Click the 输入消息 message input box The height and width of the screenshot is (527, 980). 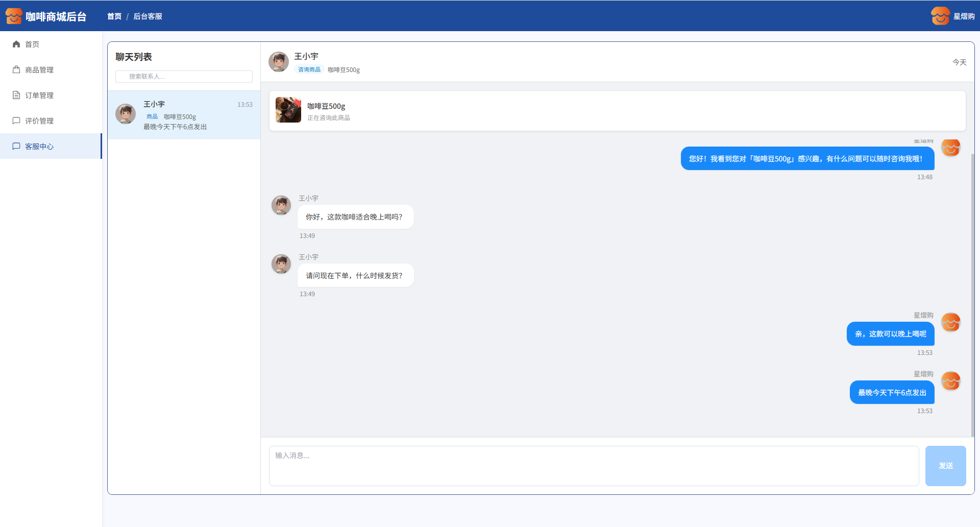(594, 466)
